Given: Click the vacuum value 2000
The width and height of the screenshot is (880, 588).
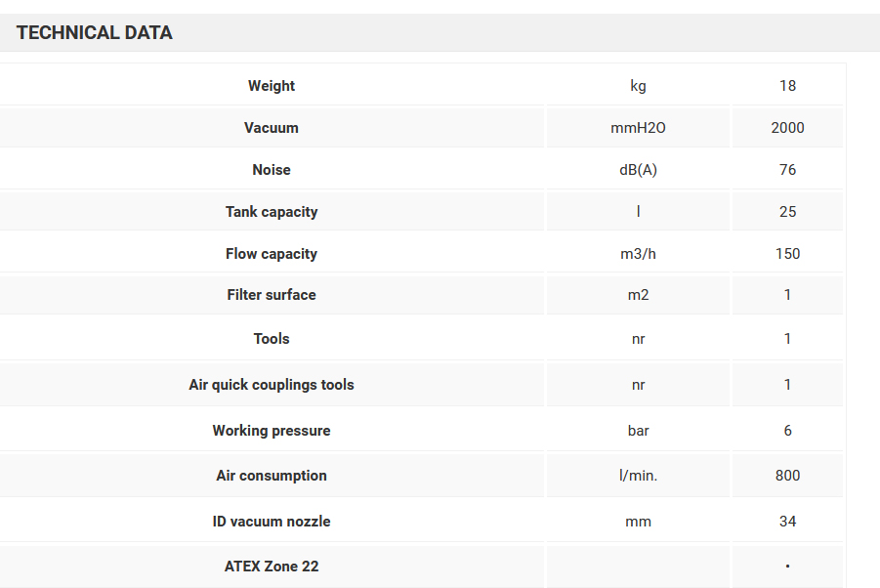Looking at the screenshot, I should (787, 128).
